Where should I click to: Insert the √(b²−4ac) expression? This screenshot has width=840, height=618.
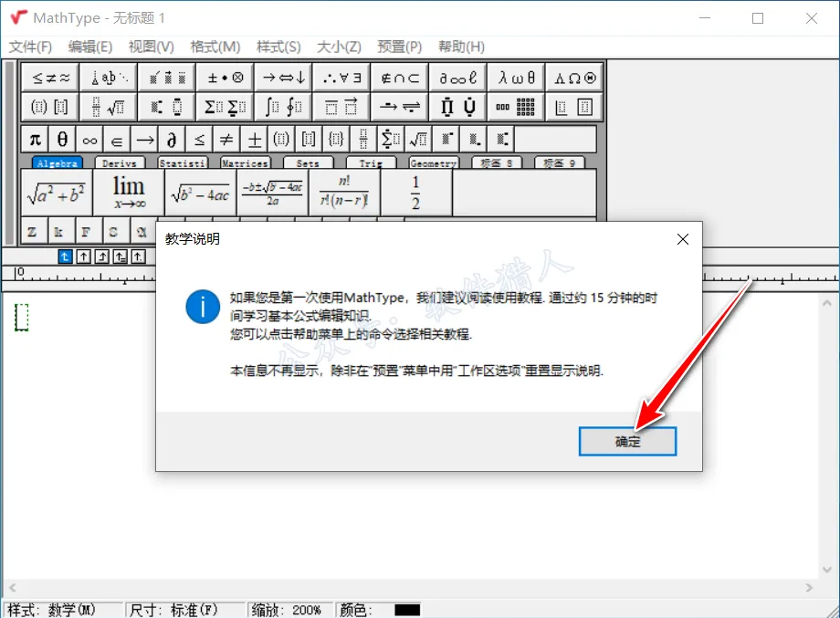[x=200, y=193]
